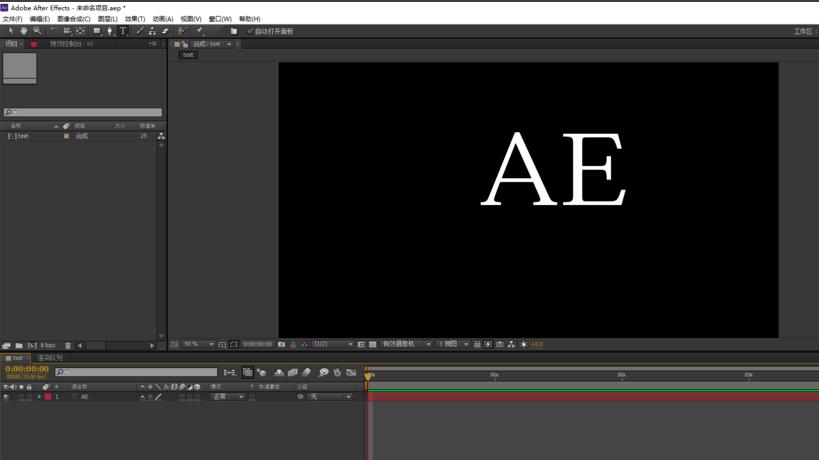Viewport: 819px width, 460px height.
Task: Select the Rotation tool
Action: point(53,31)
